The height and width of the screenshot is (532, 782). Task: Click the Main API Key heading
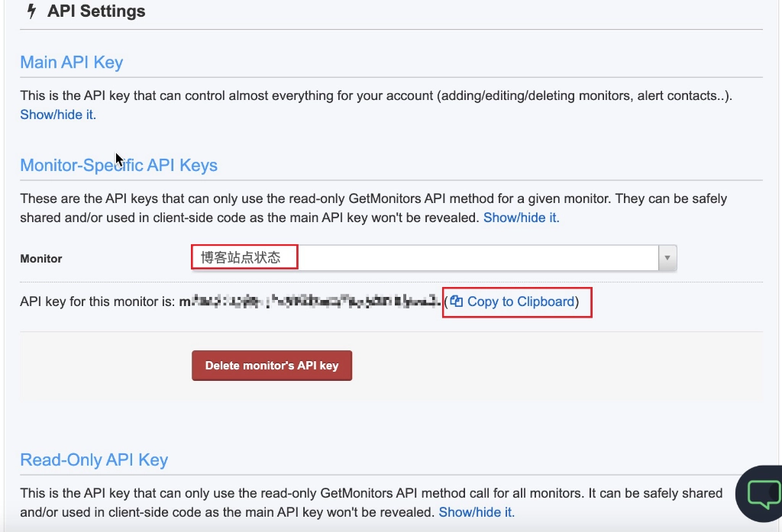[72, 63]
